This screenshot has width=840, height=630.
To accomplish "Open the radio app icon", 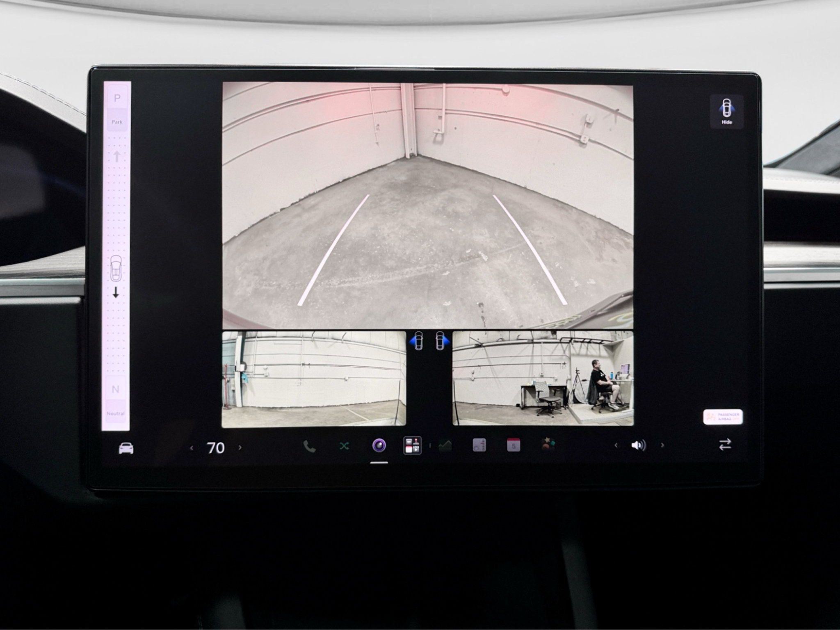I will pyautogui.click(x=479, y=445).
